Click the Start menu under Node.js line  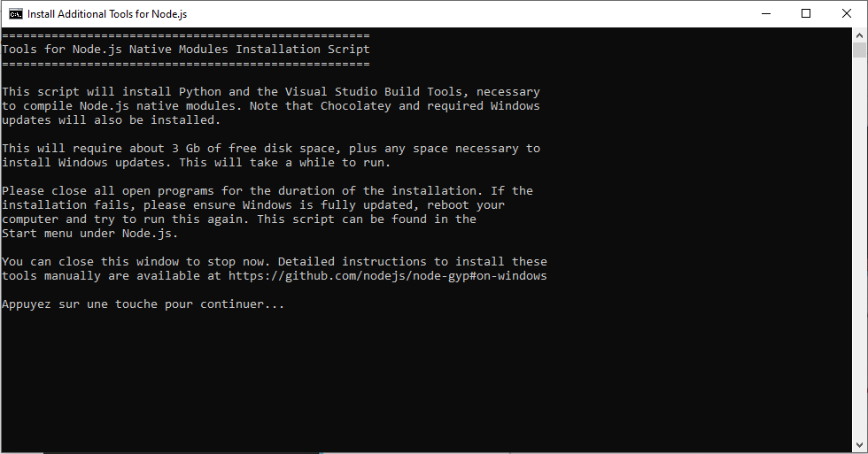click(89, 234)
